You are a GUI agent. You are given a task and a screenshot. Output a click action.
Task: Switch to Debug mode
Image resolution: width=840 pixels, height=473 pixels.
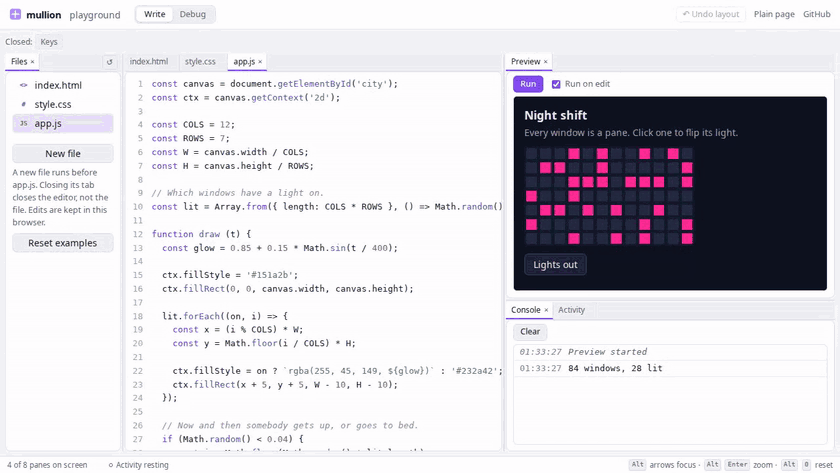coord(193,14)
